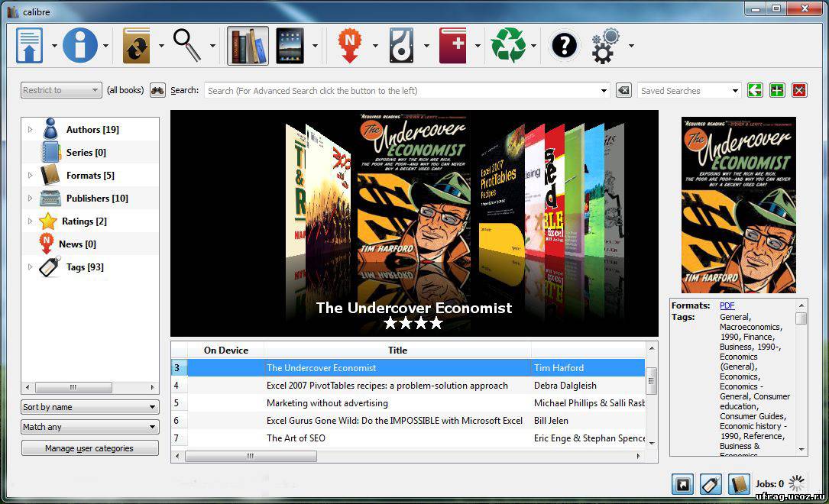
Task: Click the Remove books recycle icon
Action: 508,46
